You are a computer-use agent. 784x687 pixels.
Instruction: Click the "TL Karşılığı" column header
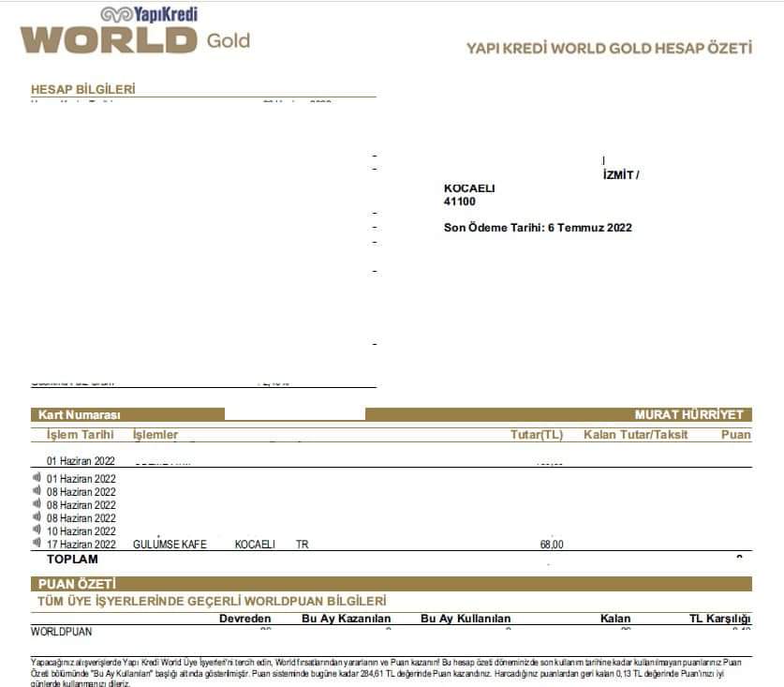pyautogui.click(x=720, y=619)
